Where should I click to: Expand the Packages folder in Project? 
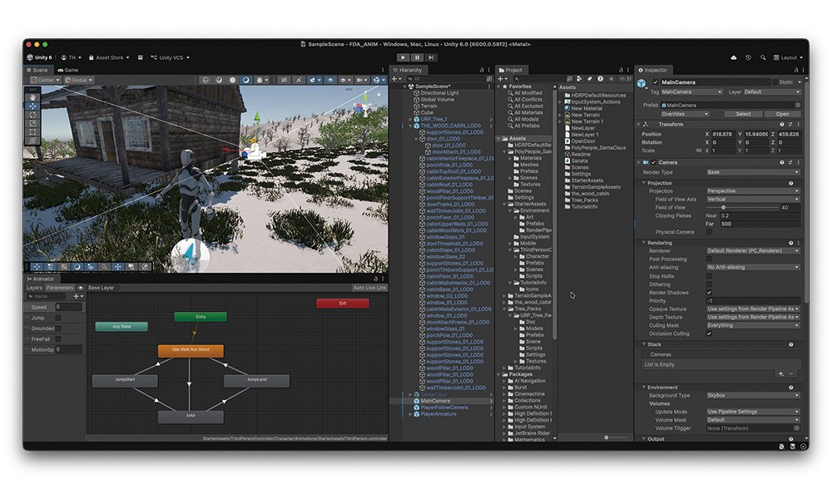[498, 374]
